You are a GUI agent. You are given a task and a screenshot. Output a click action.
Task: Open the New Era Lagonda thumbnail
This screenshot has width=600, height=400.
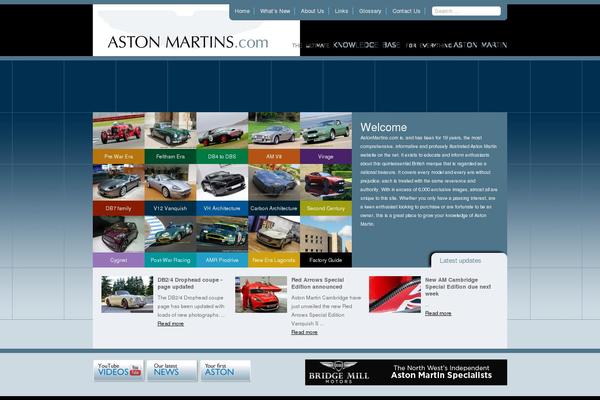274,234
